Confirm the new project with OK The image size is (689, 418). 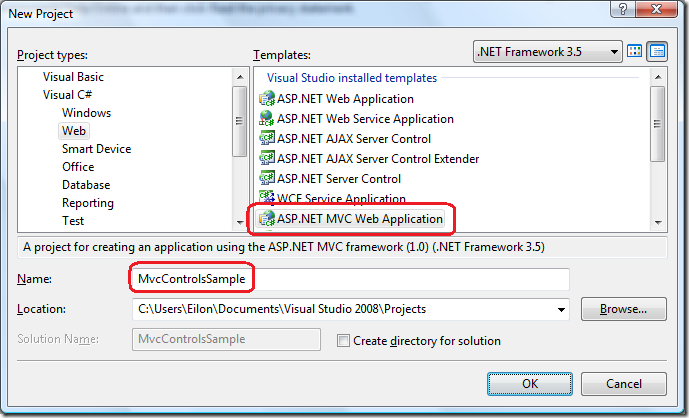530,384
